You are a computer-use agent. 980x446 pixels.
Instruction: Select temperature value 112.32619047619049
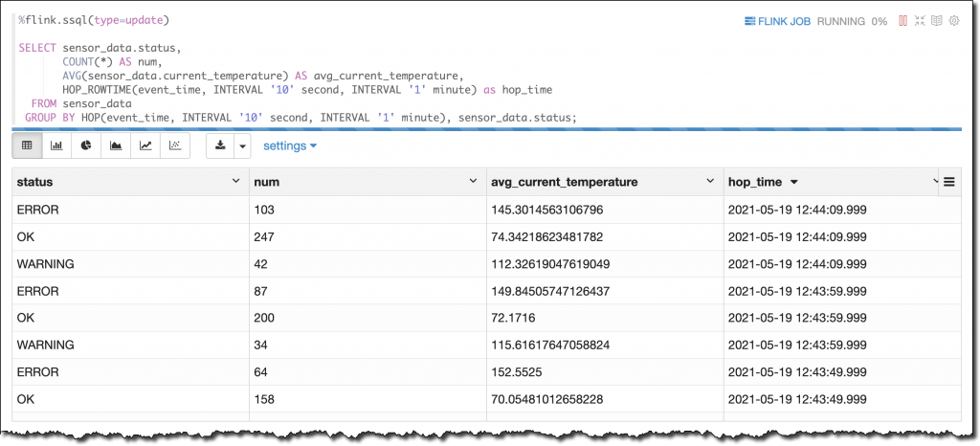tap(550, 263)
